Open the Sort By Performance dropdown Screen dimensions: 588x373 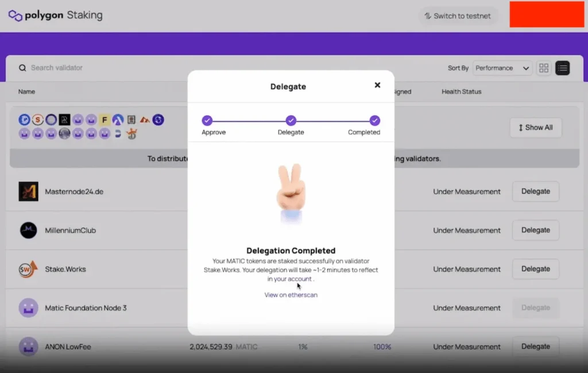(502, 68)
